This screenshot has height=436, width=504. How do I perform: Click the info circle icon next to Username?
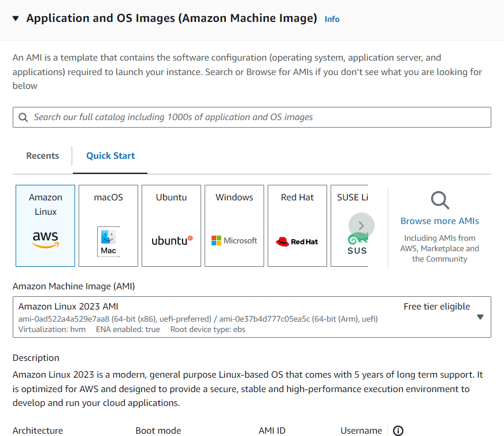point(398,430)
